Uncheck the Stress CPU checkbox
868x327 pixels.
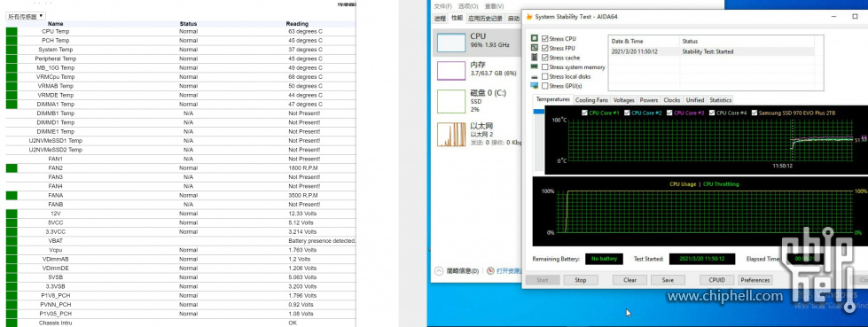click(x=545, y=39)
